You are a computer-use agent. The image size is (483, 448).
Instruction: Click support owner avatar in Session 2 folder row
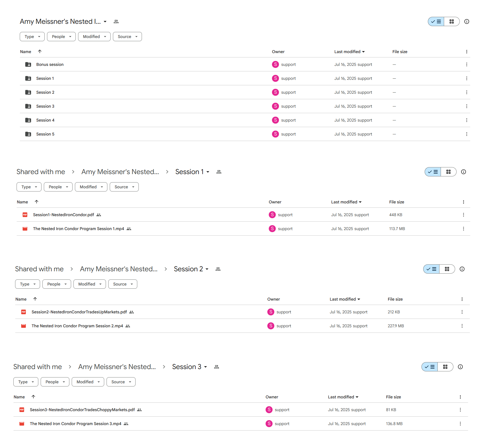pos(275,92)
